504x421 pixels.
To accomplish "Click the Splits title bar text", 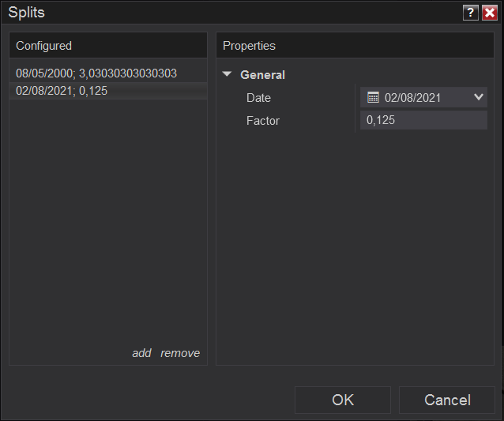I will [x=27, y=13].
